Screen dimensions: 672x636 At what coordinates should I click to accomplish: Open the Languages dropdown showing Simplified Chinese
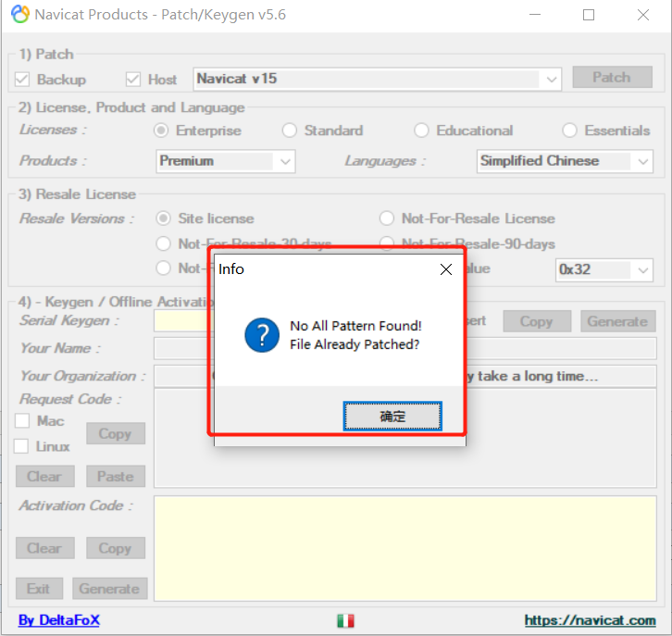click(565, 161)
